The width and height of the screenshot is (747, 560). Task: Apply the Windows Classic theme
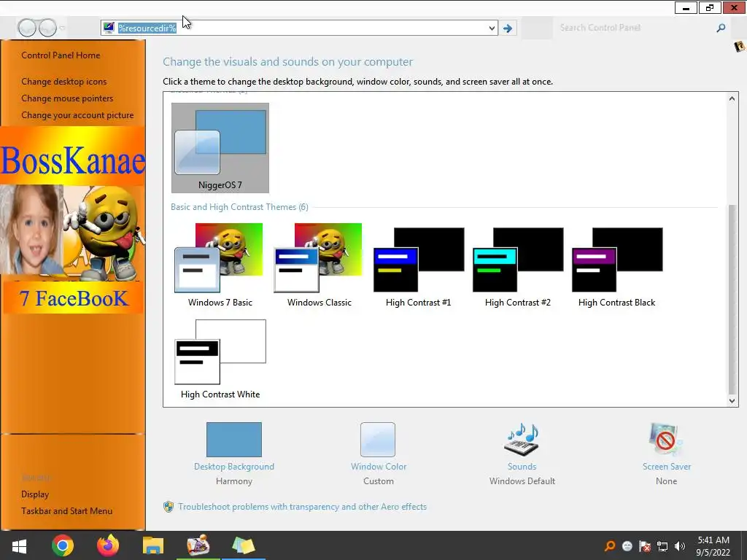coord(320,265)
